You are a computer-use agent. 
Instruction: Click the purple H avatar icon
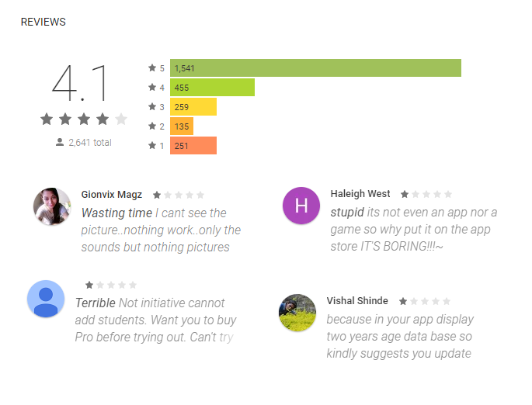click(x=301, y=206)
